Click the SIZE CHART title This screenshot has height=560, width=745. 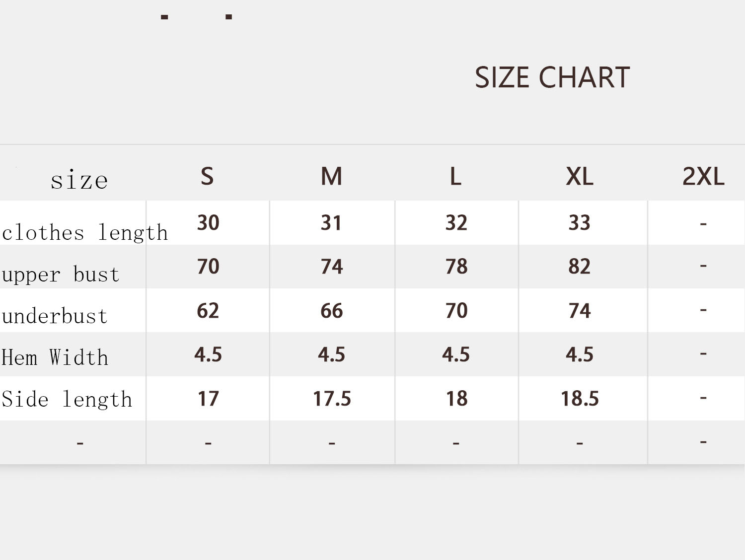coord(552,77)
